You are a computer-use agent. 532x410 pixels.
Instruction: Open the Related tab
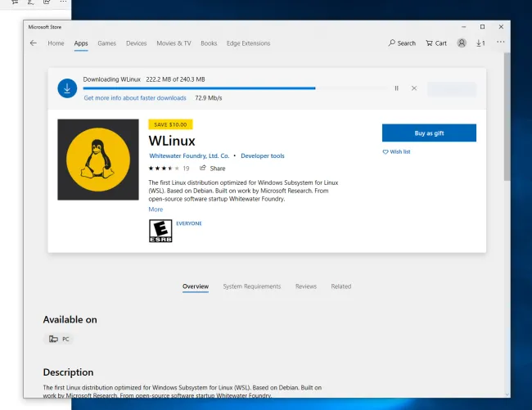341,286
